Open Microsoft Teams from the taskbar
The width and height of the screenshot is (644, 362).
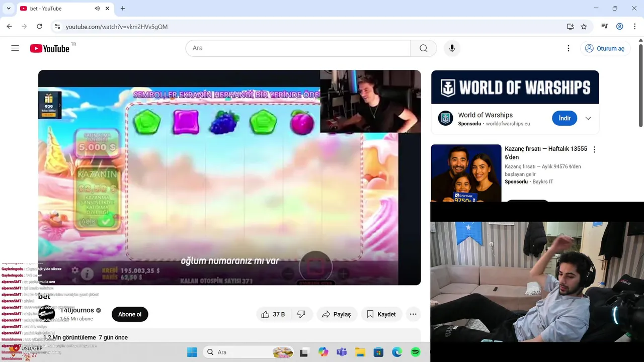point(342,352)
